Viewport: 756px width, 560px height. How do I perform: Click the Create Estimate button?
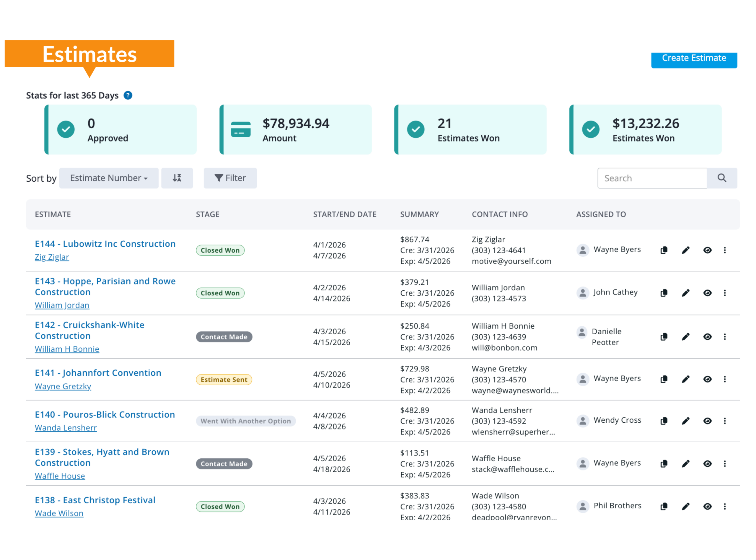694,58
